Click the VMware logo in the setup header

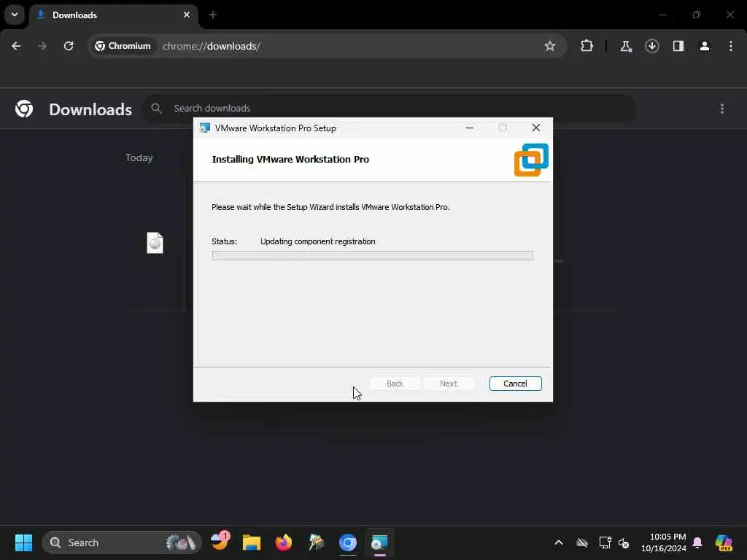point(531,160)
